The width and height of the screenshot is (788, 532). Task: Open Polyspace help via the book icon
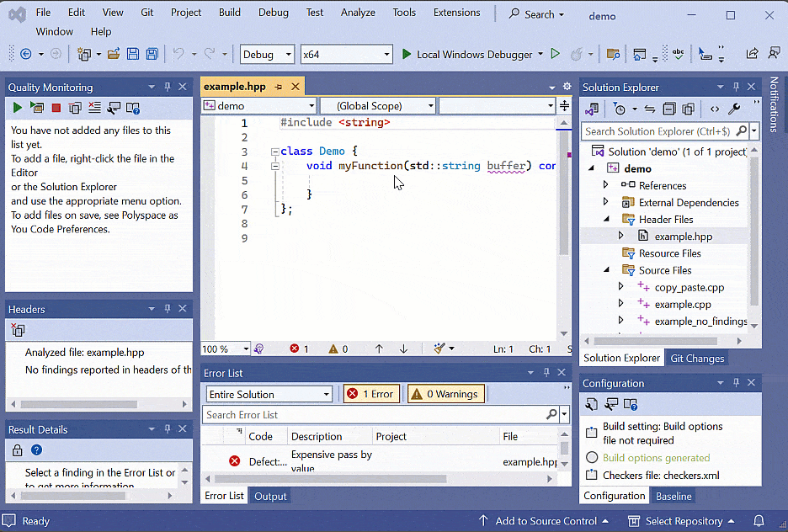[x=133, y=108]
